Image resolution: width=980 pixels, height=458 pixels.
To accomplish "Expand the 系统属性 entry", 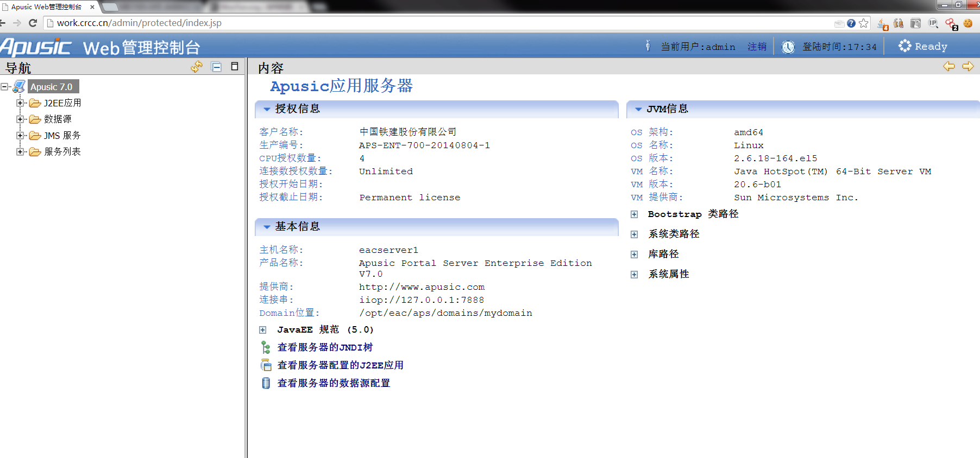I will click(634, 275).
